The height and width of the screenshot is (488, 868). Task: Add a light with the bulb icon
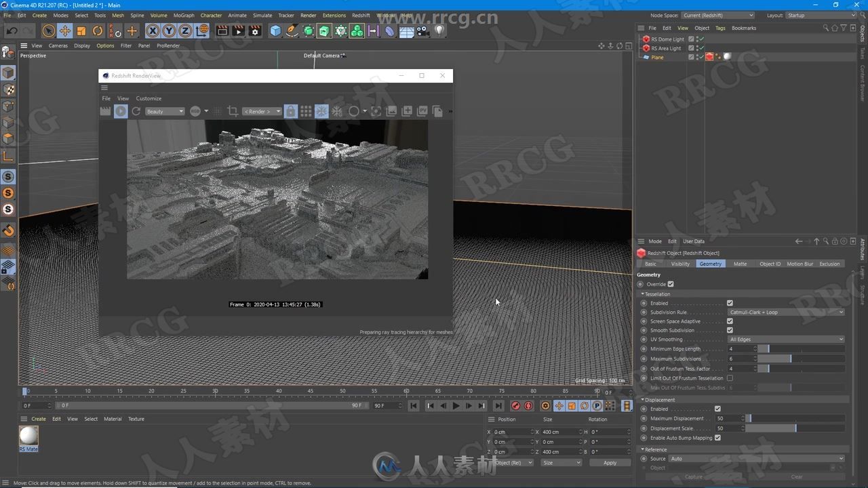click(x=439, y=30)
